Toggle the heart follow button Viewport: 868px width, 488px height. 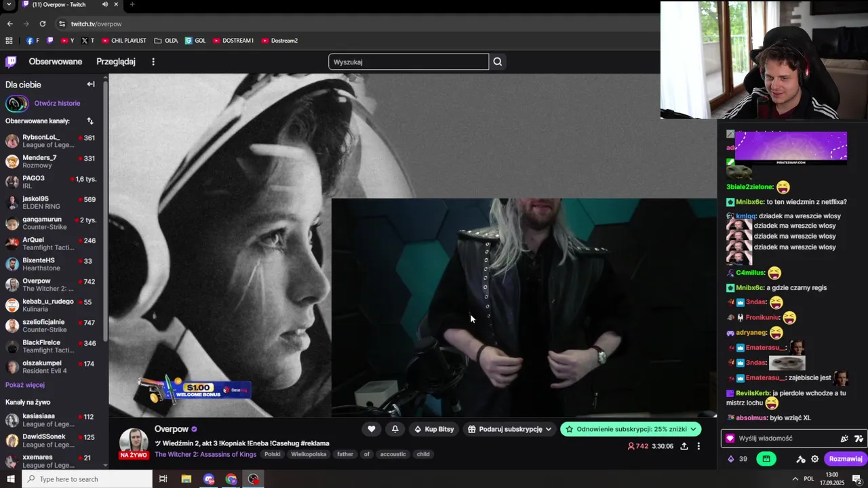[372, 429]
